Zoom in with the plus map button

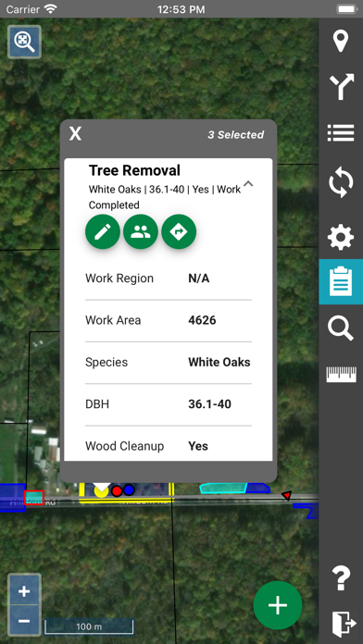(x=24, y=591)
